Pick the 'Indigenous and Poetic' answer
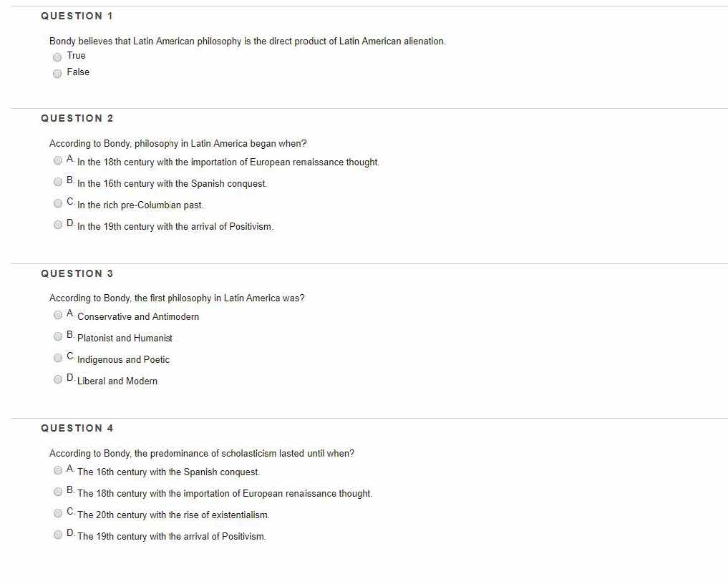Screen dimensions: 728x584 pyautogui.click(x=58, y=358)
